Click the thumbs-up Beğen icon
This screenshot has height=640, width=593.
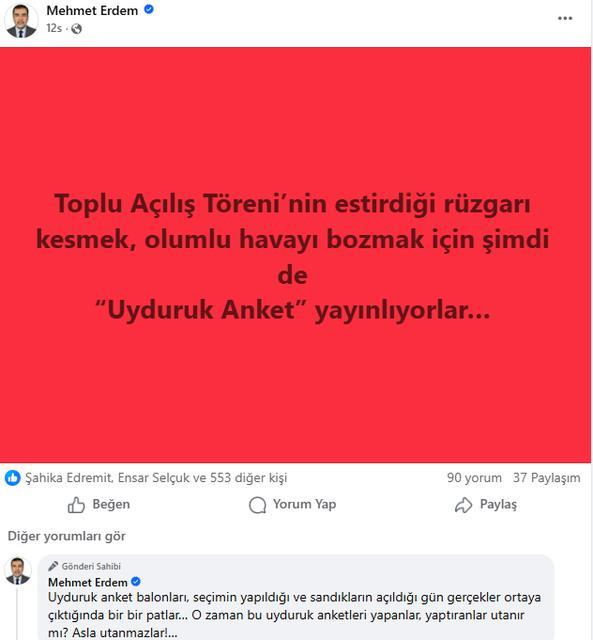click(x=76, y=505)
